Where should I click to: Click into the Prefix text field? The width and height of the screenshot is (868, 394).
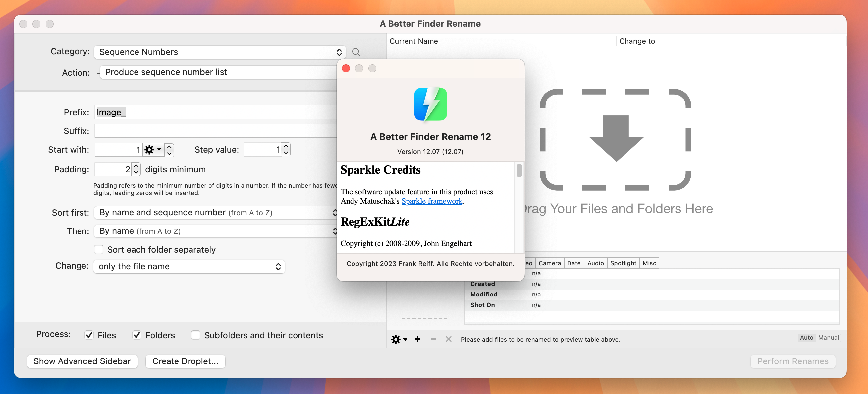[x=216, y=112]
